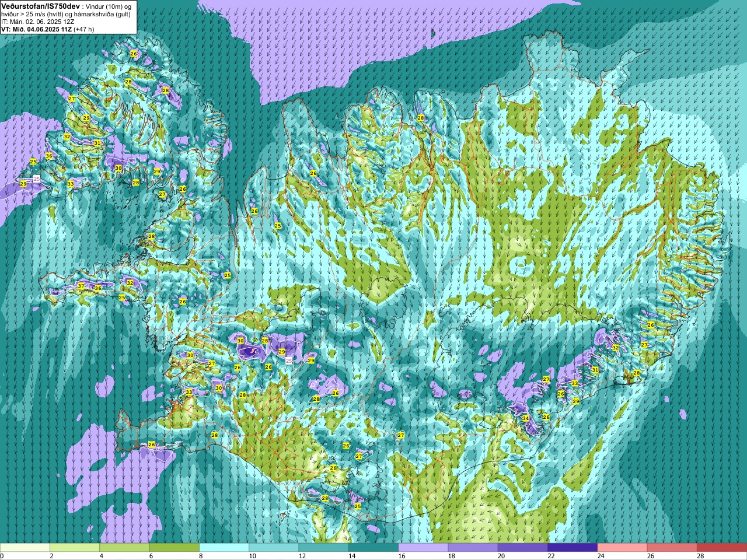Click the 'Vindur (10m) og' legend text
The image size is (747, 560).
108,6
